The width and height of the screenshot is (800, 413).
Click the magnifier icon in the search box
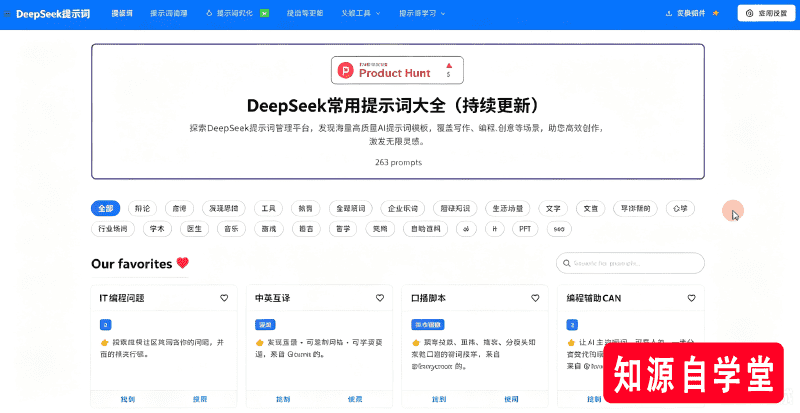coord(566,263)
